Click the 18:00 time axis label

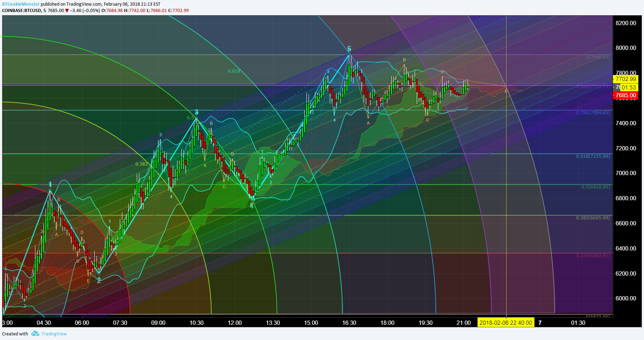click(x=387, y=323)
